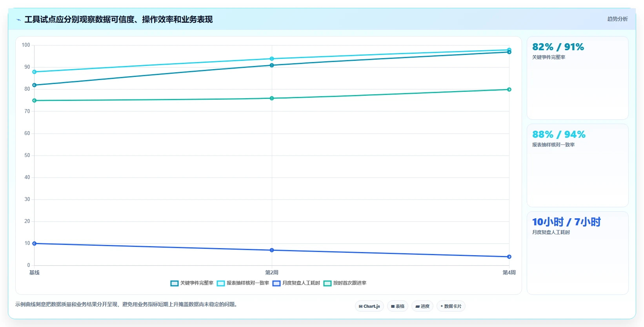The height and width of the screenshot is (327, 644).
Task: Click the 月度复盘人工耗时 第4周 point at 4
Action: click(x=509, y=257)
